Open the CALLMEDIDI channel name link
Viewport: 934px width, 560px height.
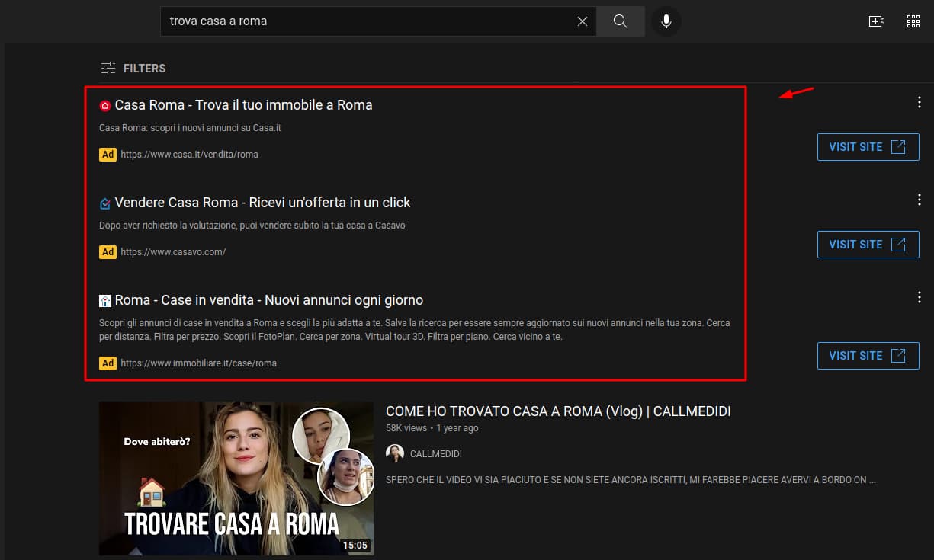pyautogui.click(x=436, y=454)
